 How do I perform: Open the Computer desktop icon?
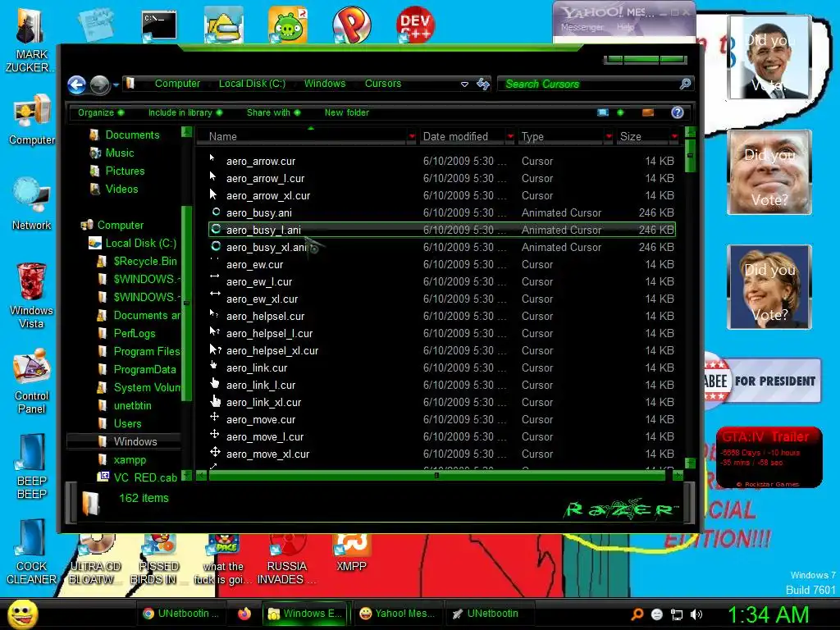pos(32,119)
